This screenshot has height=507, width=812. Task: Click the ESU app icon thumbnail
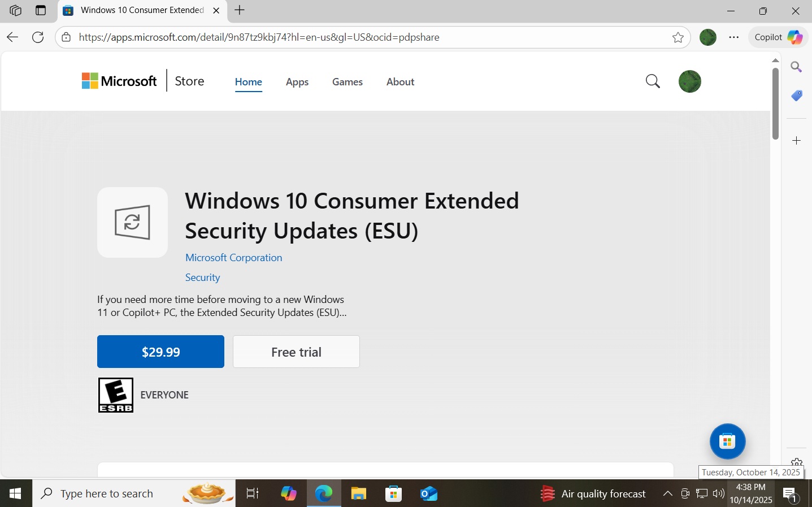pyautogui.click(x=132, y=223)
